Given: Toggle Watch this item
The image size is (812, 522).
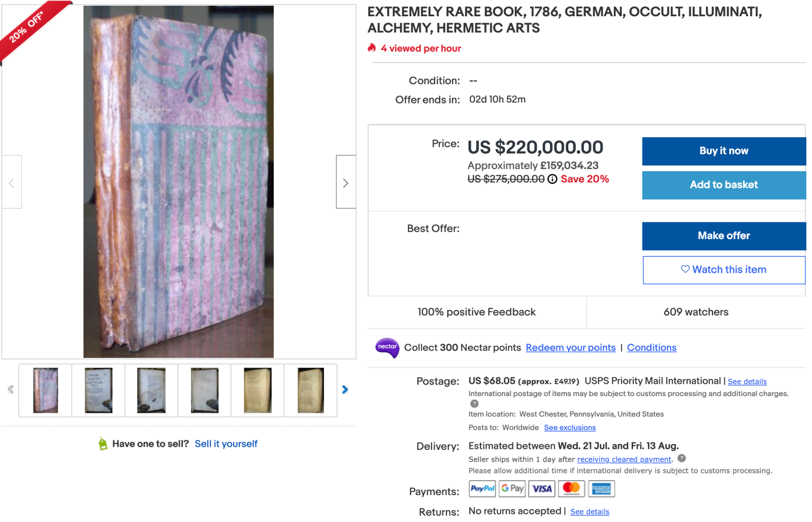Looking at the screenshot, I should click(x=724, y=270).
